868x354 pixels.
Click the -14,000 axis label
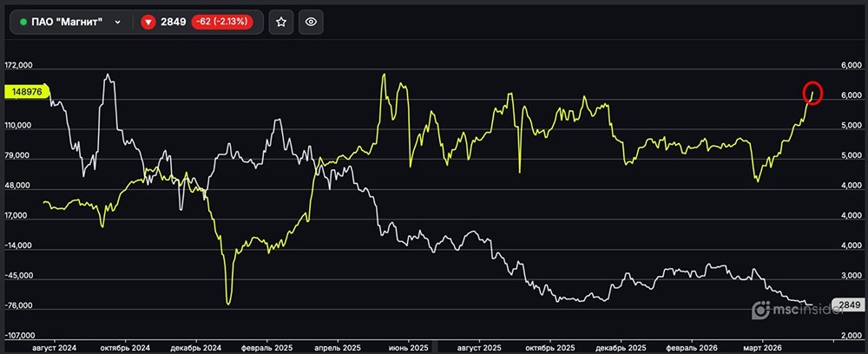point(19,246)
